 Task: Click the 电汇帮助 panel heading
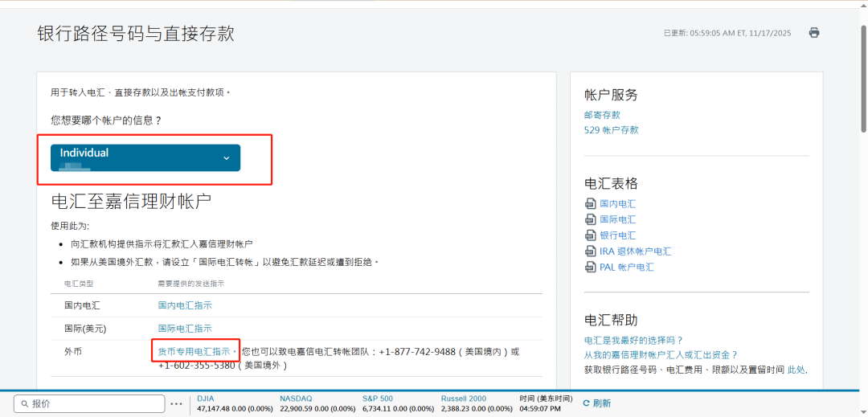pyautogui.click(x=611, y=320)
